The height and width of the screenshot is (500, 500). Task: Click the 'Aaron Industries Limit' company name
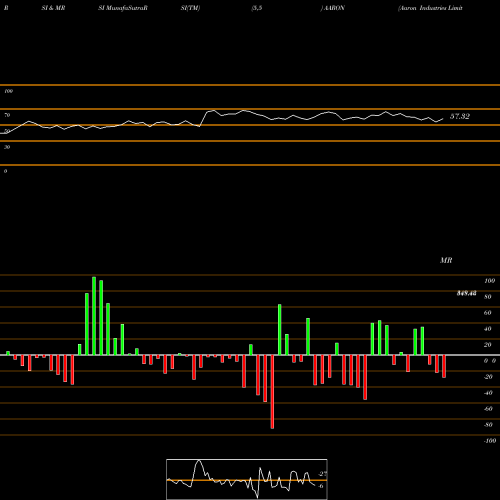point(430,8)
